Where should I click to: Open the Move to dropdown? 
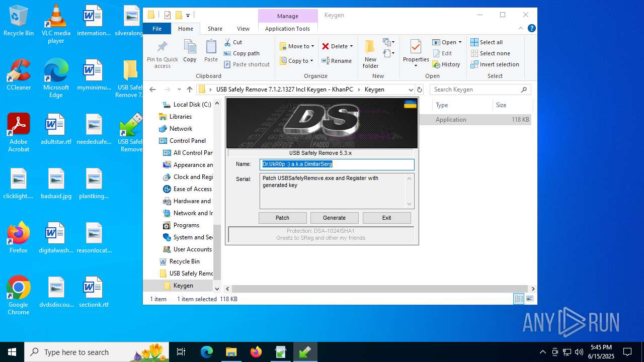[297, 46]
